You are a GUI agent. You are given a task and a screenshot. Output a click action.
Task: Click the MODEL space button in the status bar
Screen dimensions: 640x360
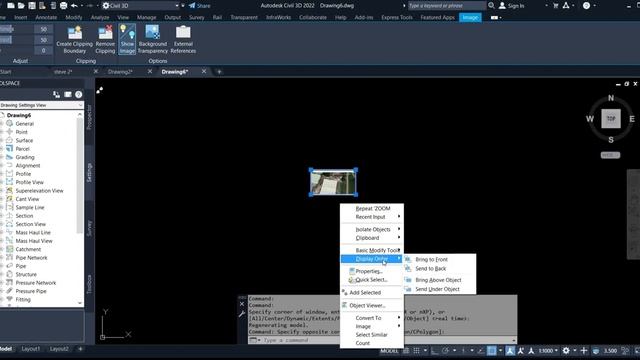(x=389, y=351)
